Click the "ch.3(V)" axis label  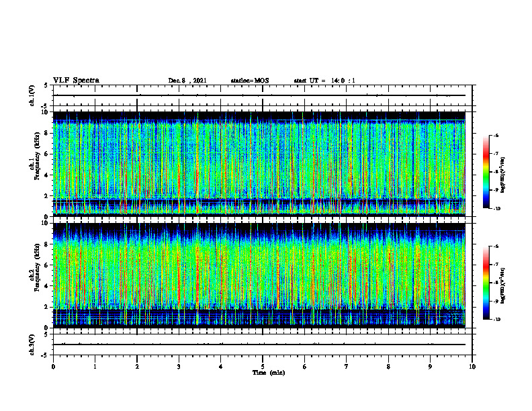[x=32, y=345]
